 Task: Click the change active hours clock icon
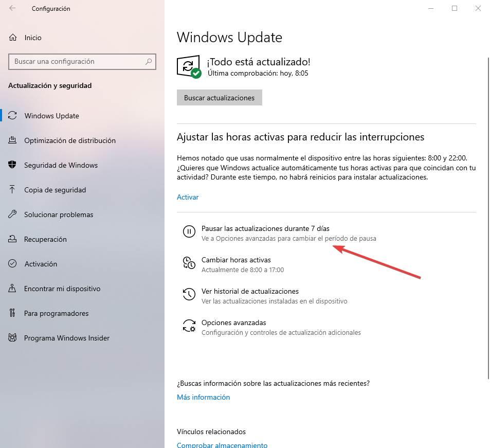(189, 263)
